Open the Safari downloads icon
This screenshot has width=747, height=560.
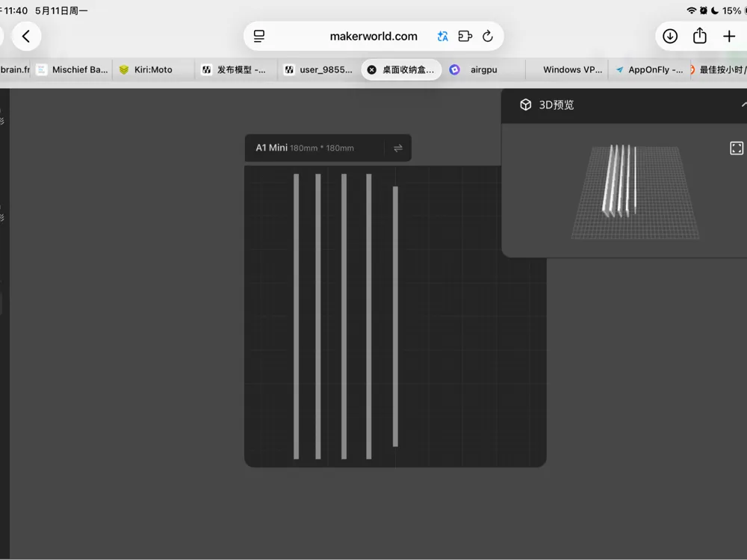[670, 36]
